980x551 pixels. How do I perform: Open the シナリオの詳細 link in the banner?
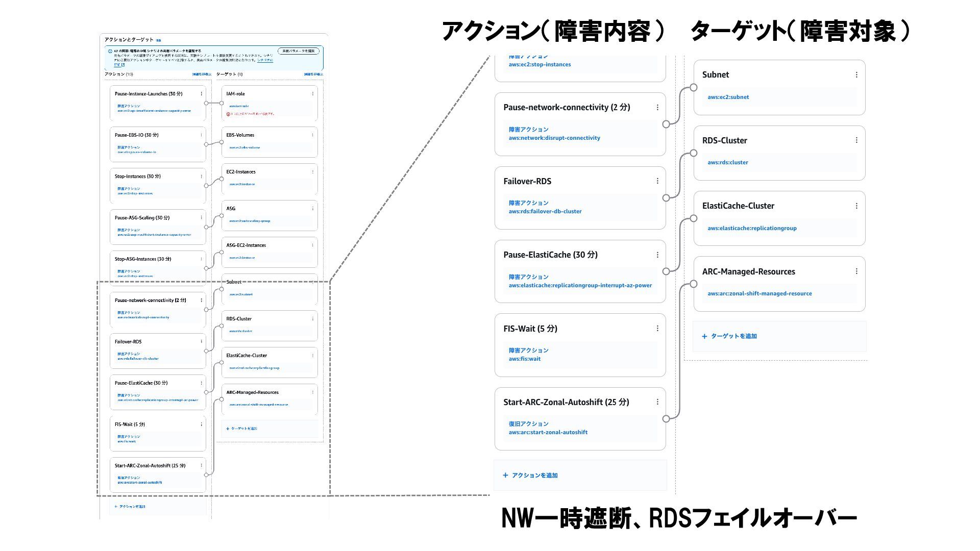[265, 60]
